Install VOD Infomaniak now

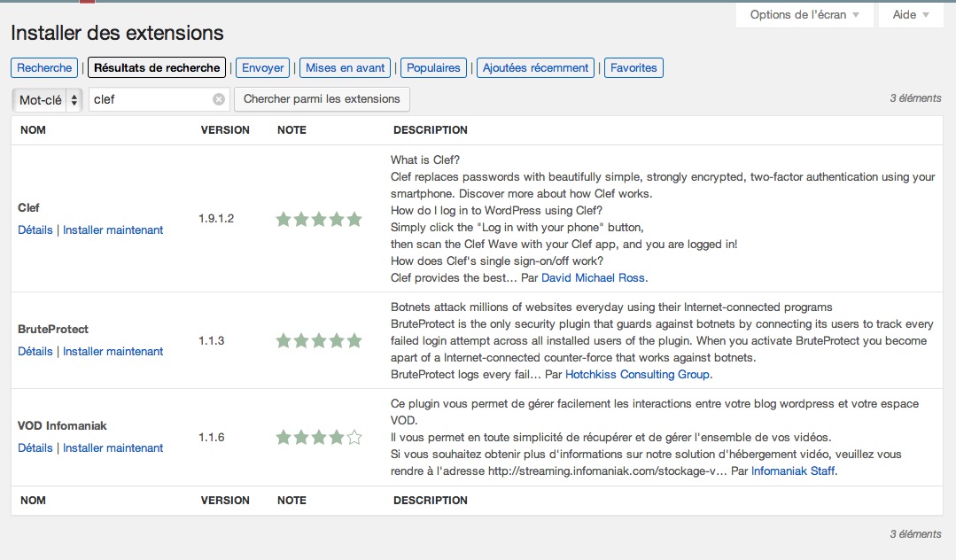pyautogui.click(x=113, y=448)
